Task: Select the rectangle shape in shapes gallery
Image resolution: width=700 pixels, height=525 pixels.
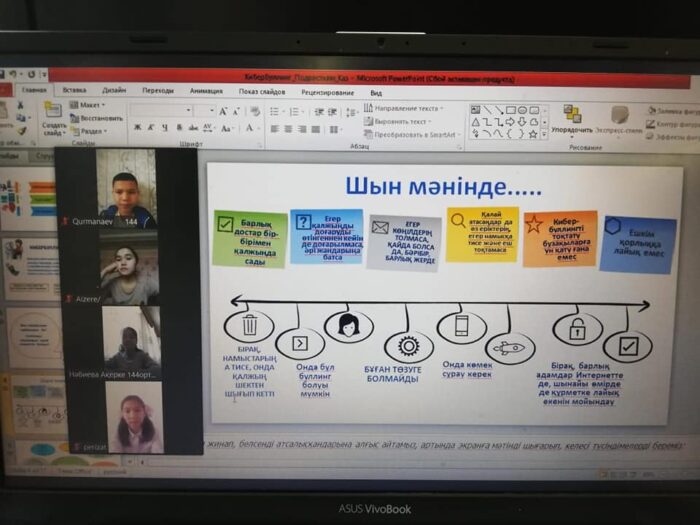Action: click(x=511, y=109)
